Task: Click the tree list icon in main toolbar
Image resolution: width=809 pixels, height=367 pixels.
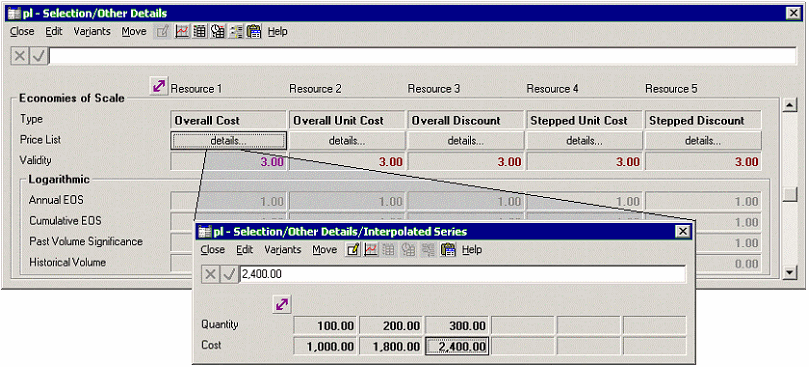Action: [x=236, y=31]
